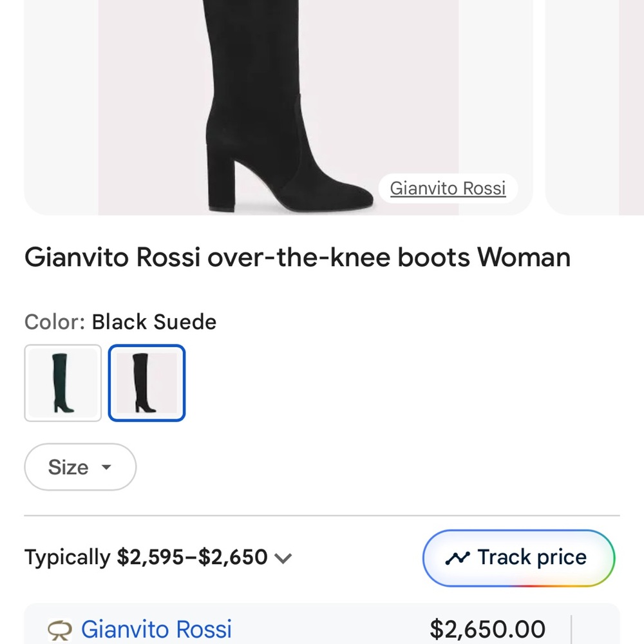Image resolution: width=644 pixels, height=644 pixels.
Task: Select the highlighted Black Suede swatch
Action: [x=146, y=383]
